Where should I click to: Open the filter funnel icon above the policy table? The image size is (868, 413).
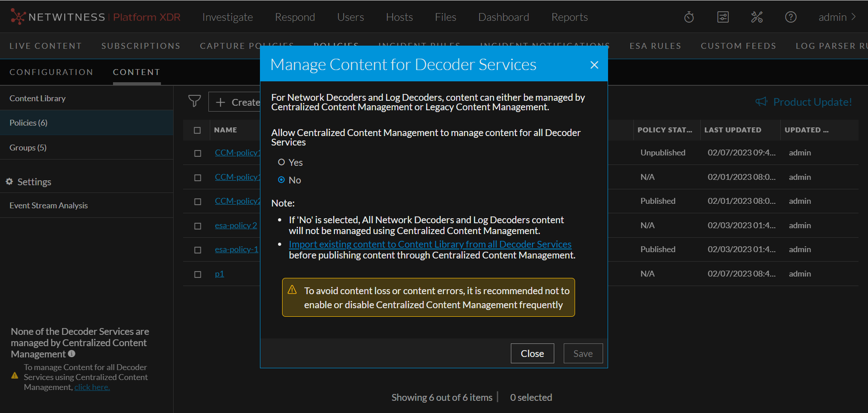[194, 101]
